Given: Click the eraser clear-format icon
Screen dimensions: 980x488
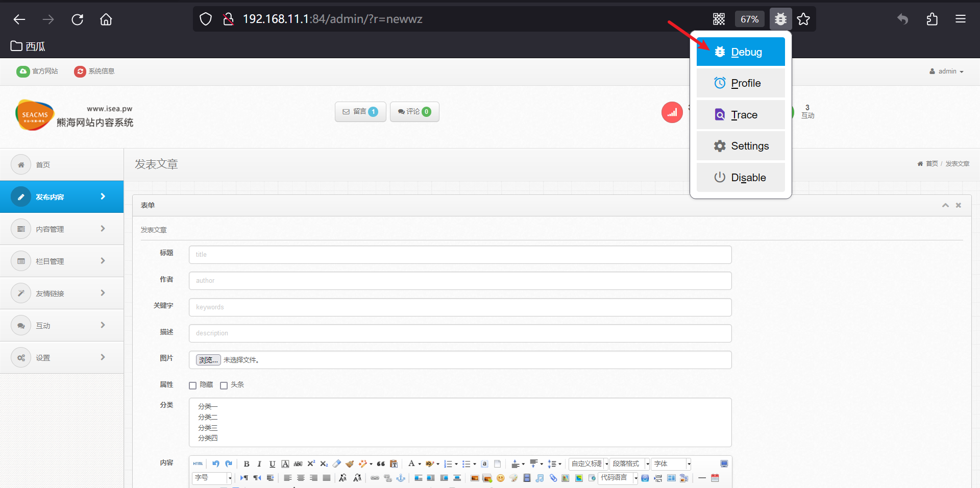Looking at the screenshot, I should [x=337, y=463].
